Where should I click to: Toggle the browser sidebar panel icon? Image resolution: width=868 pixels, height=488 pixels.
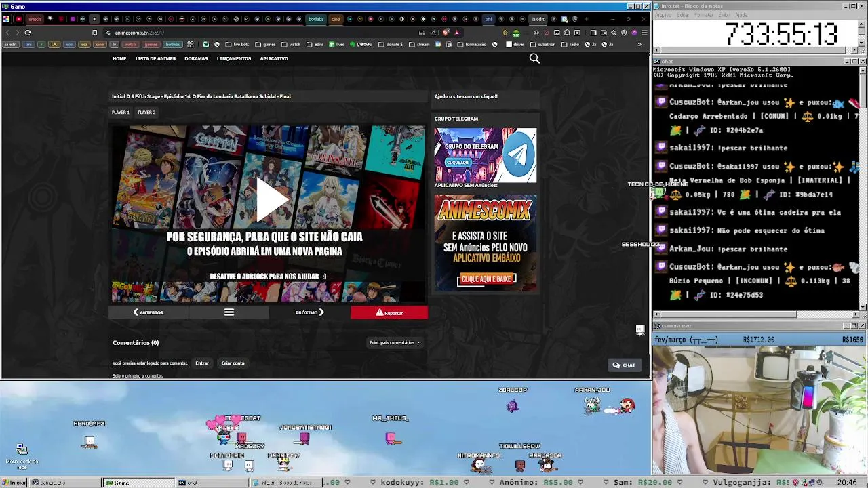(593, 32)
